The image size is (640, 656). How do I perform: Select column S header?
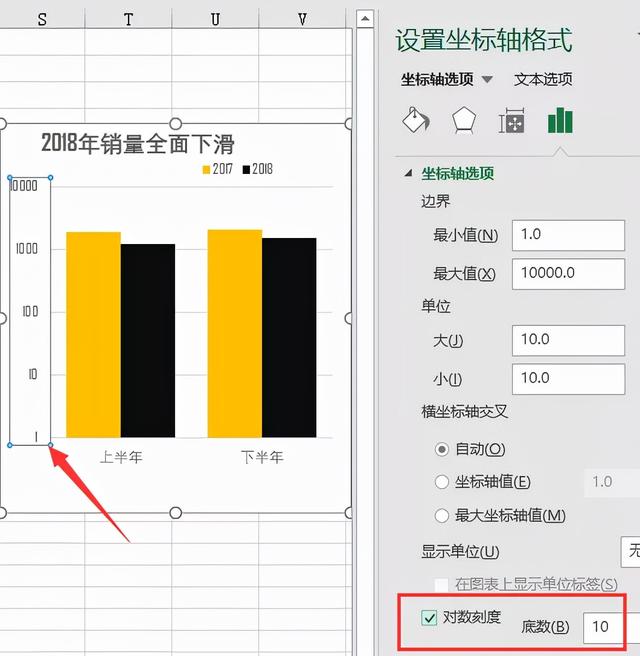[42, 19]
